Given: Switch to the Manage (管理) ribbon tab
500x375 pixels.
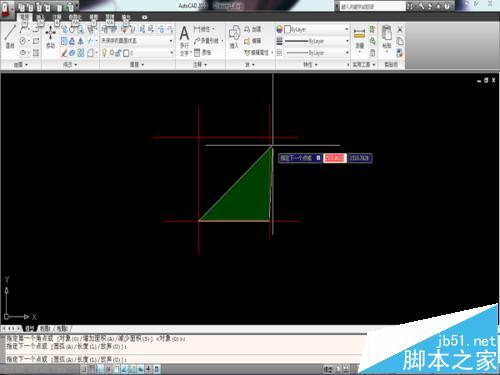Looking at the screenshot, I should [110, 17].
